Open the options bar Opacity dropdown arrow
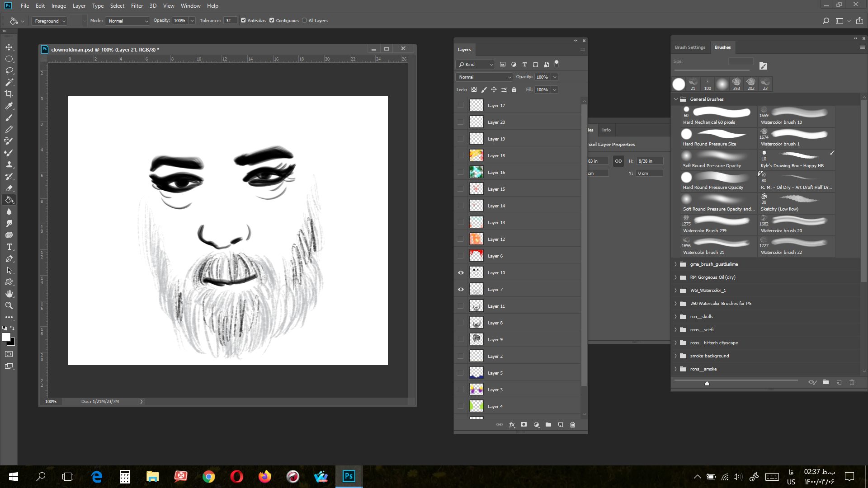This screenshot has width=868, height=488. (192, 21)
